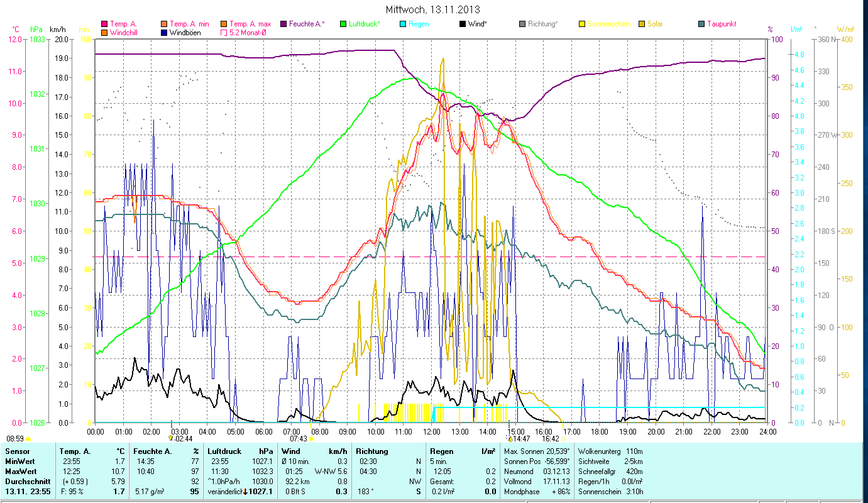The height and width of the screenshot is (503, 868).
Task: Click the 'hPa' axis unit label above the chart
Action: 36,30
